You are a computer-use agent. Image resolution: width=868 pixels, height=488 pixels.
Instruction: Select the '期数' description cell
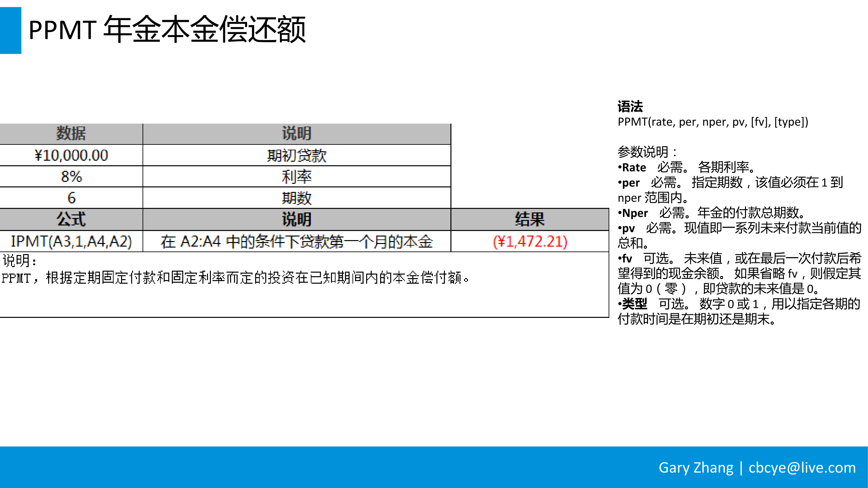tap(297, 198)
